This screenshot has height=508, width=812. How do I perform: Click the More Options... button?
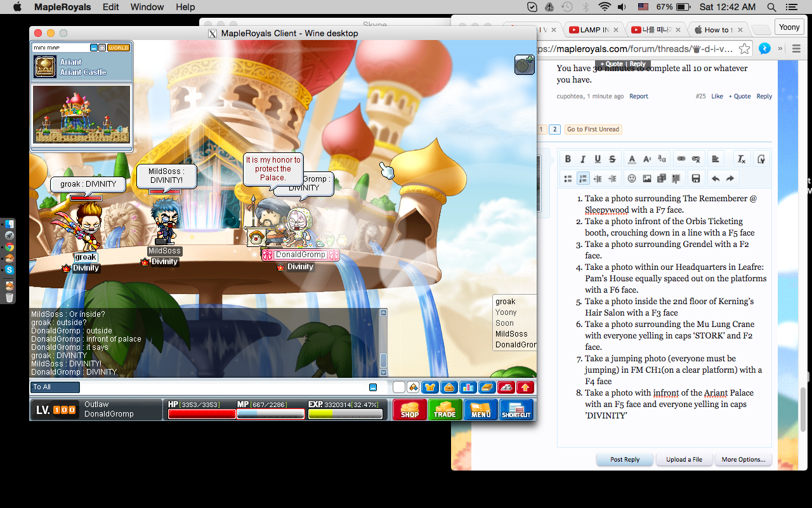pos(743,459)
